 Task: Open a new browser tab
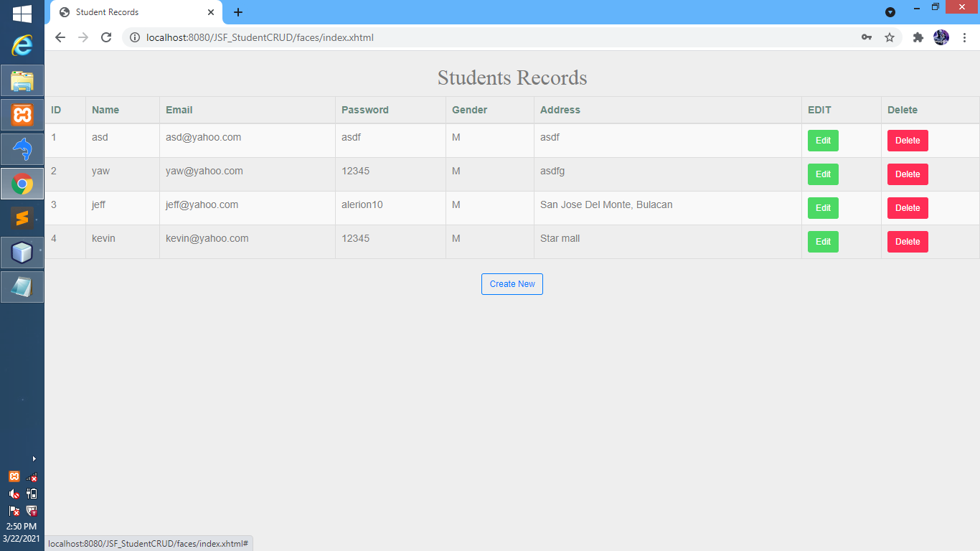(x=238, y=12)
